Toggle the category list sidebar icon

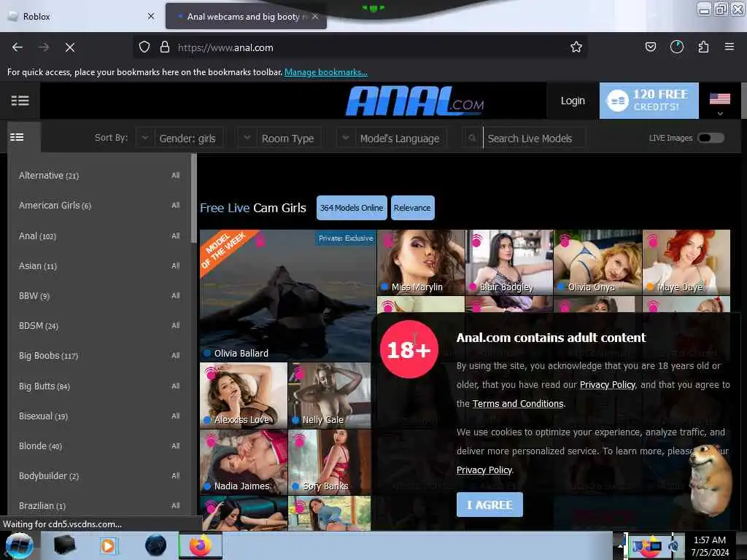(x=18, y=137)
